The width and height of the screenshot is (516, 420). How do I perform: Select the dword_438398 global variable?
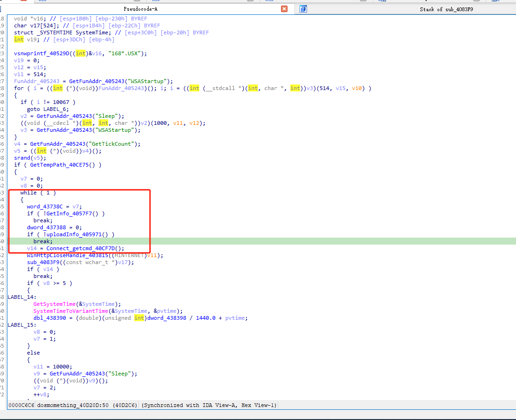point(167,318)
